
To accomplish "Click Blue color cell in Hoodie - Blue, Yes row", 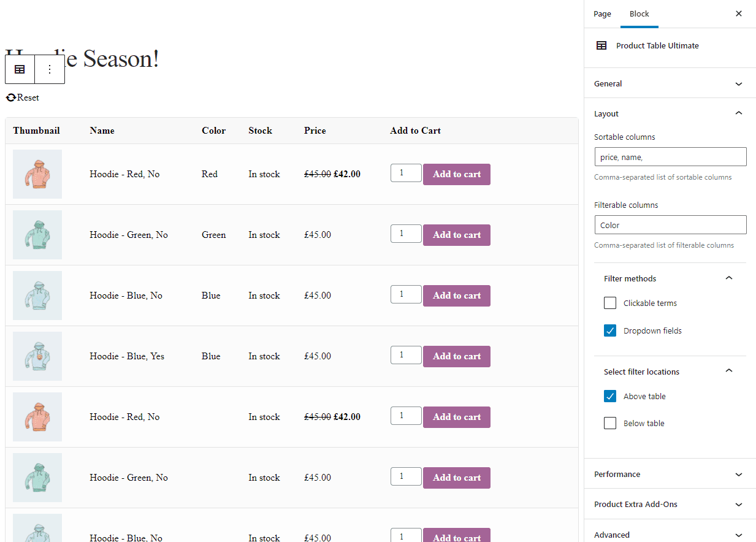I will coord(211,356).
